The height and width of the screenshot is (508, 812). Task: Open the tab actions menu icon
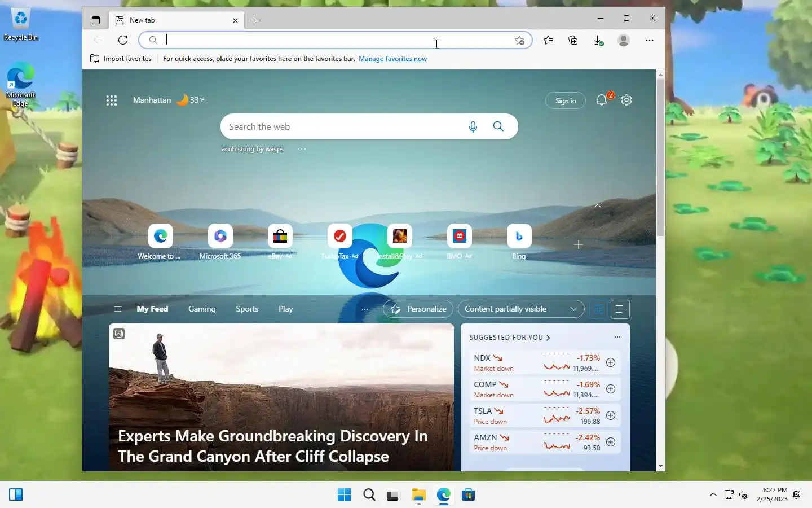[96, 20]
